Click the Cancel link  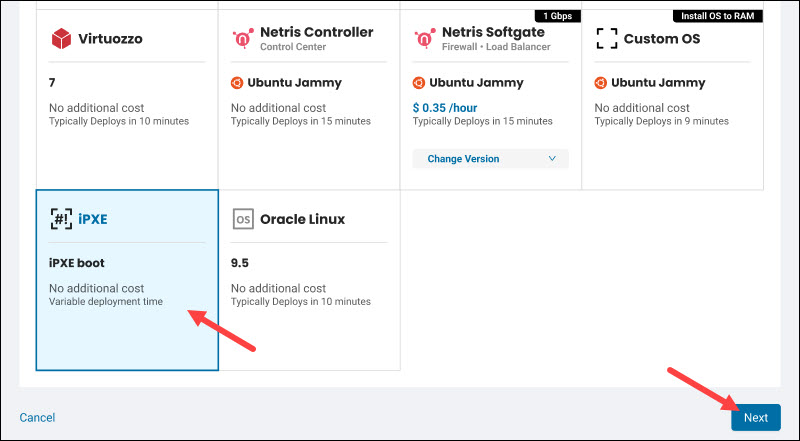(37, 418)
